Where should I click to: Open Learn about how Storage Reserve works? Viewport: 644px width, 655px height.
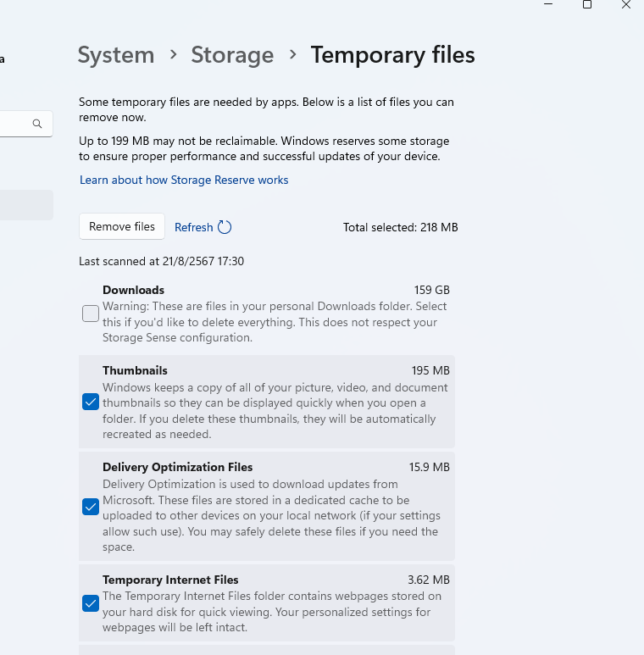click(184, 180)
